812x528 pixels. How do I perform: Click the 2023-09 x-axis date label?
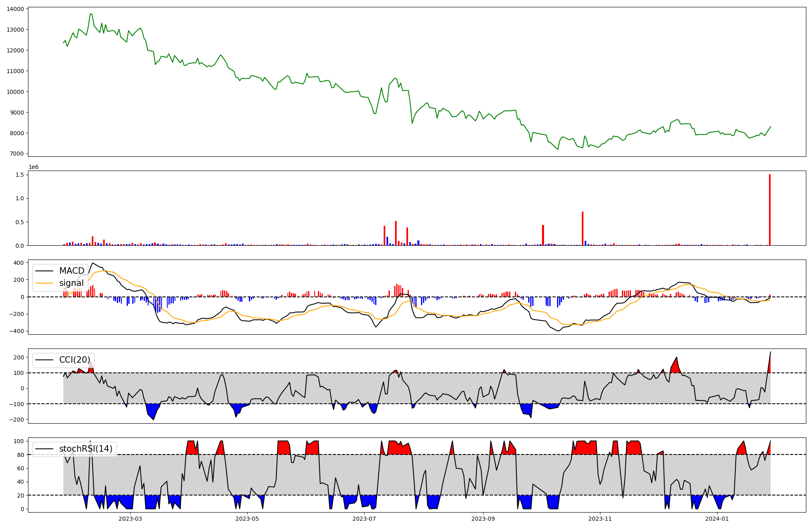[483, 519]
